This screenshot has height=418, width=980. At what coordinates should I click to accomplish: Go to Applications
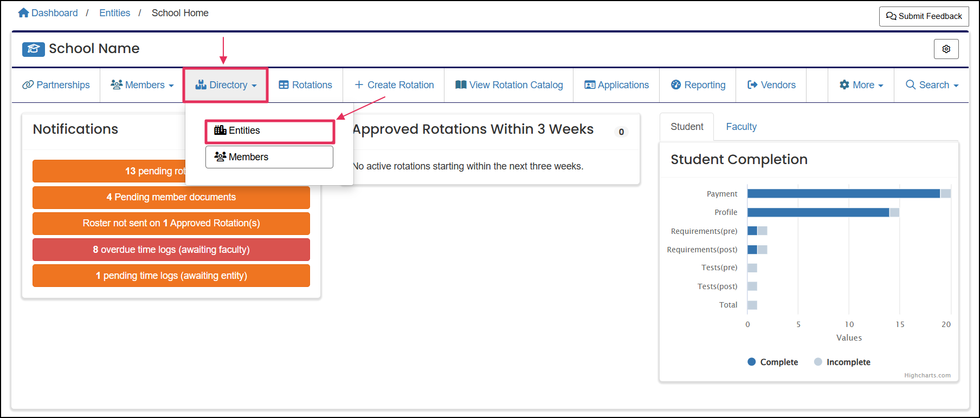click(x=616, y=85)
